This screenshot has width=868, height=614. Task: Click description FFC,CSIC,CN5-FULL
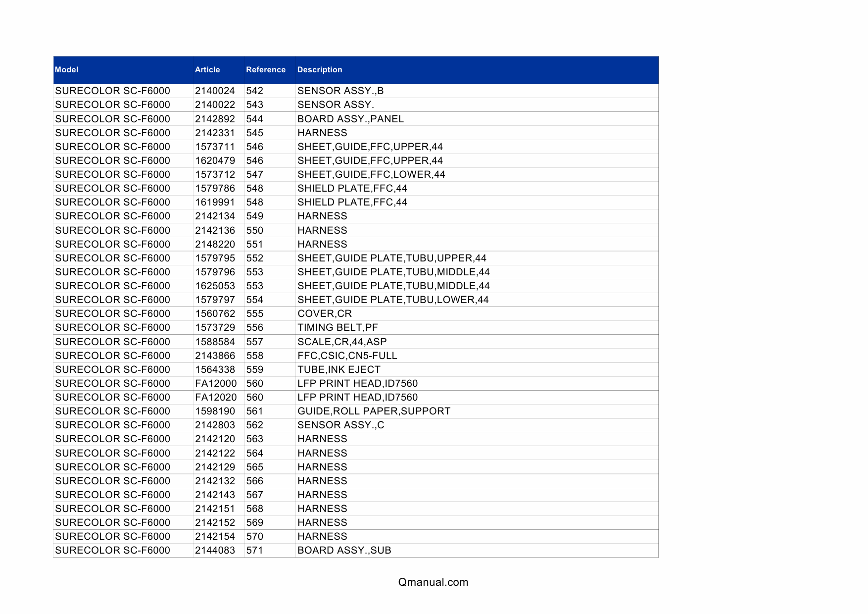pyautogui.click(x=347, y=356)
